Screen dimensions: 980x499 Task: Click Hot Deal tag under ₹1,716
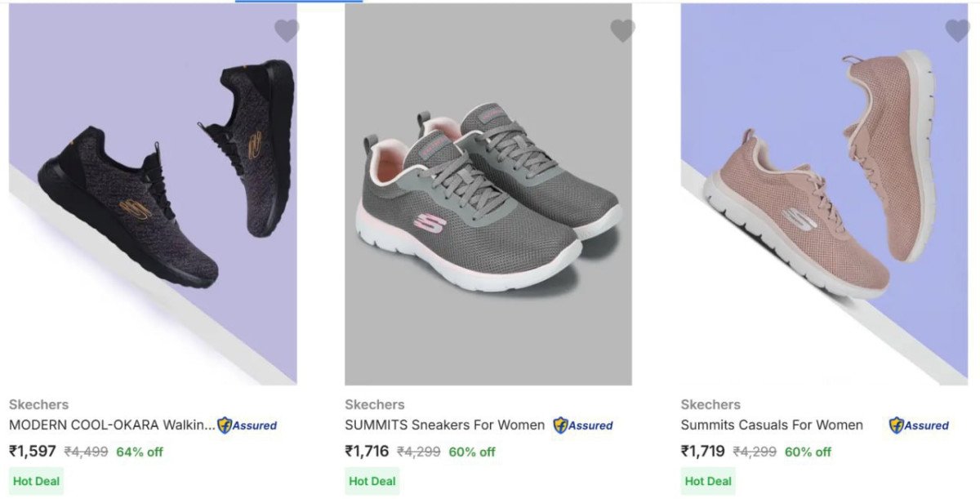[x=372, y=481]
